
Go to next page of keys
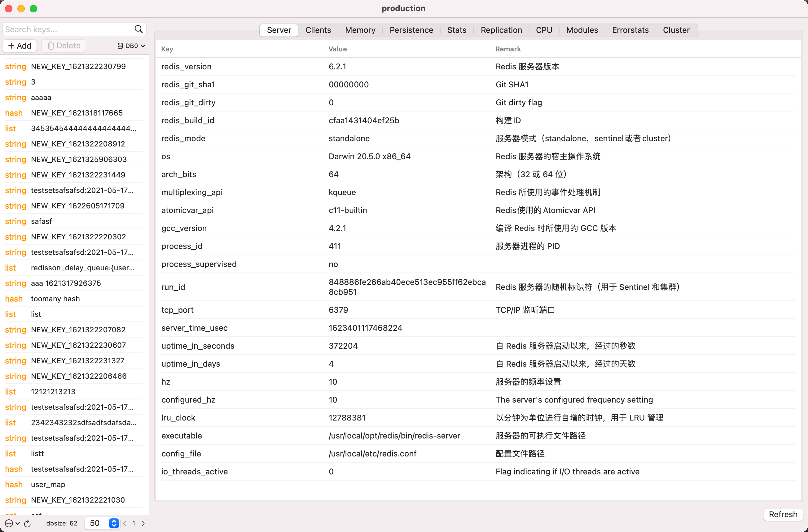click(x=143, y=524)
